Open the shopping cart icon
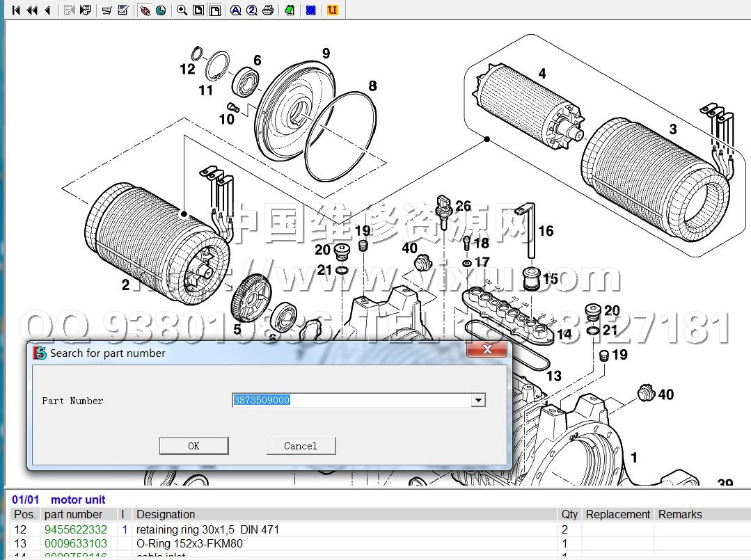Image resolution: width=751 pixels, height=560 pixels. point(106,10)
